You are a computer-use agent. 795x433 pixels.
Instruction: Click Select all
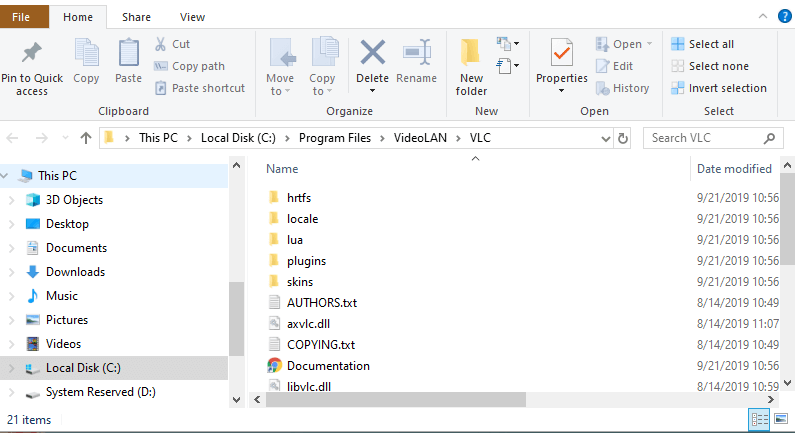click(x=702, y=44)
